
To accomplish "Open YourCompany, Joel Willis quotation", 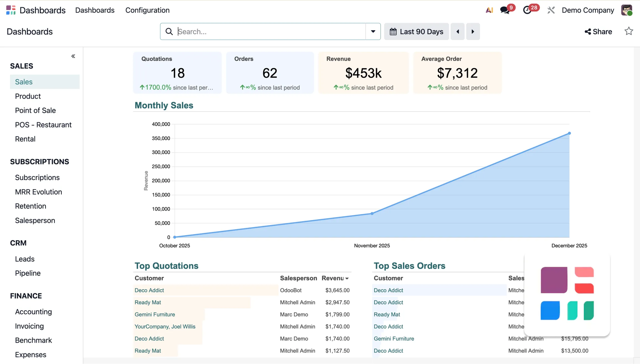I will (165, 327).
